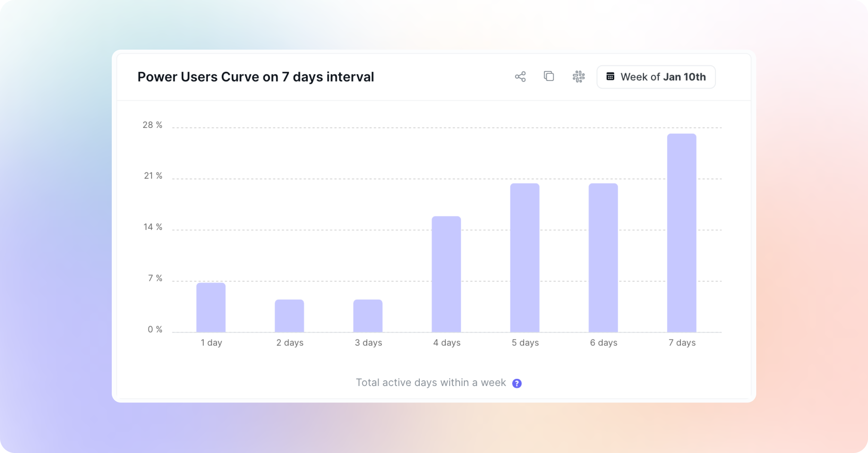Viewport: 868px width, 453px height.
Task: Click the share icon in chart header
Action: click(x=520, y=77)
